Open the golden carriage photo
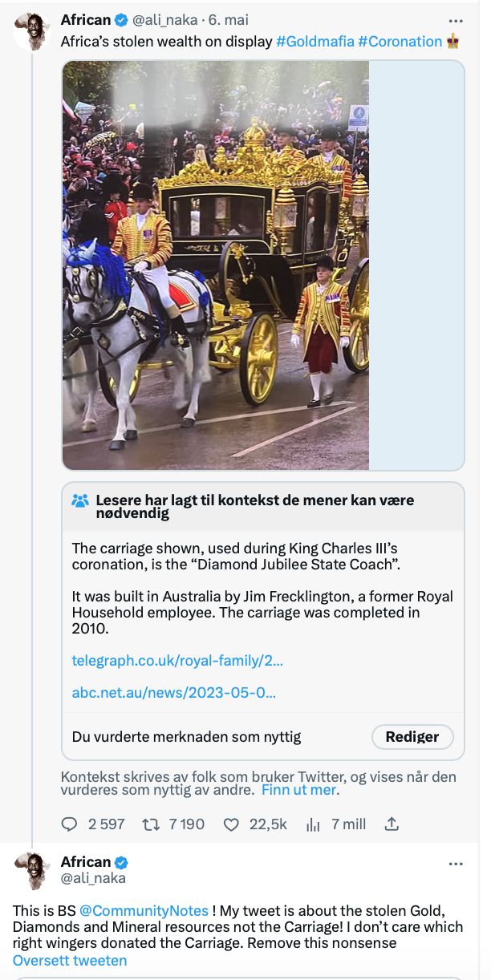Image resolution: width=491 pixels, height=980 pixels. (216, 265)
